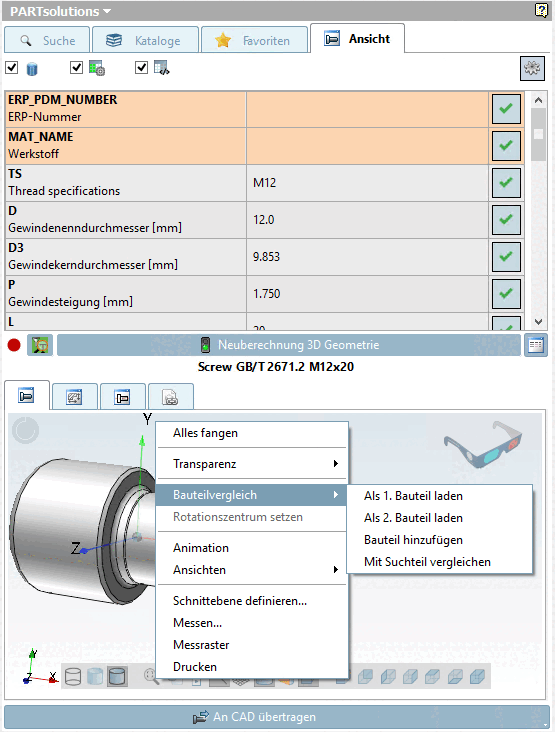Image resolution: width=555 pixels, height=732 pixels.
Task: Click the geometry check icon beside red dot
Action: (x=40, y=345)
